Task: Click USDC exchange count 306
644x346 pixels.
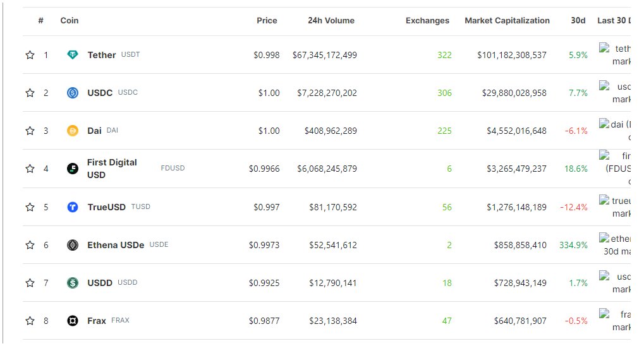Action: coord(444,93)
